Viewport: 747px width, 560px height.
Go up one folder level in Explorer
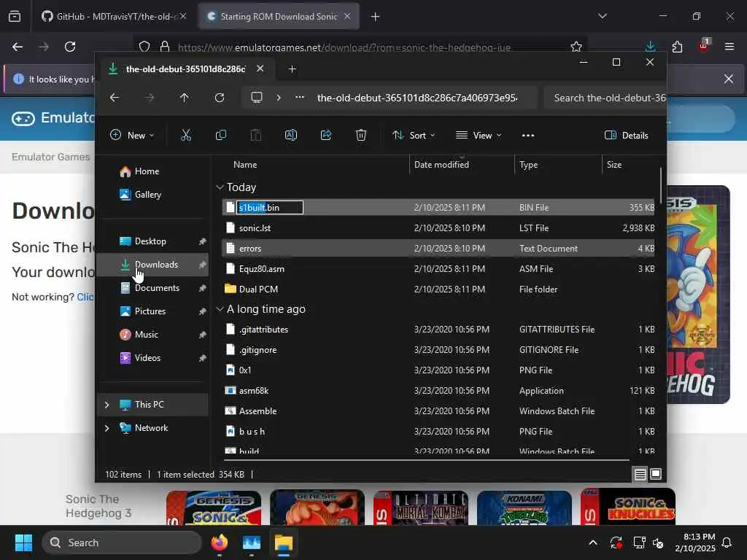coord(185,98)
